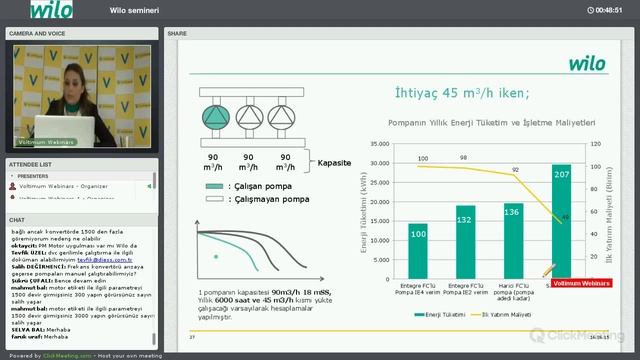Click the CAMERA AND VOICE panel header
Viewport: 640px width, 360px height.
pyautogui.click(x=82, y=33)
